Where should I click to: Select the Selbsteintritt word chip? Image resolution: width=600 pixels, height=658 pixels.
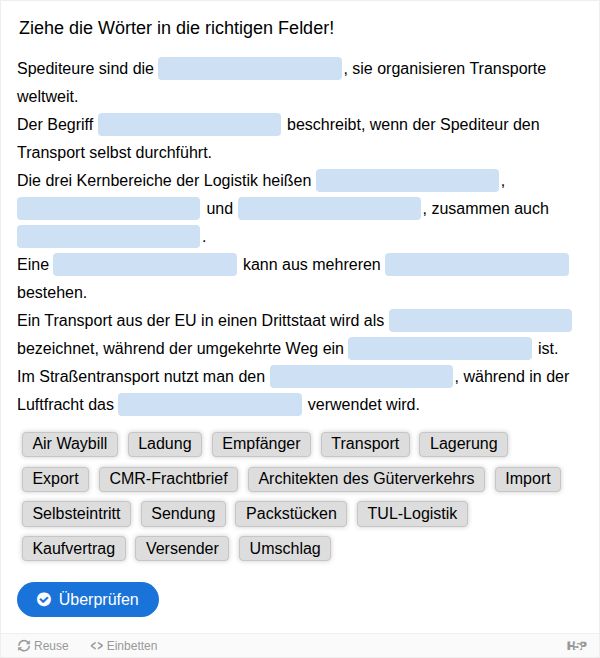pyautogui.click(x=76, y=513)
